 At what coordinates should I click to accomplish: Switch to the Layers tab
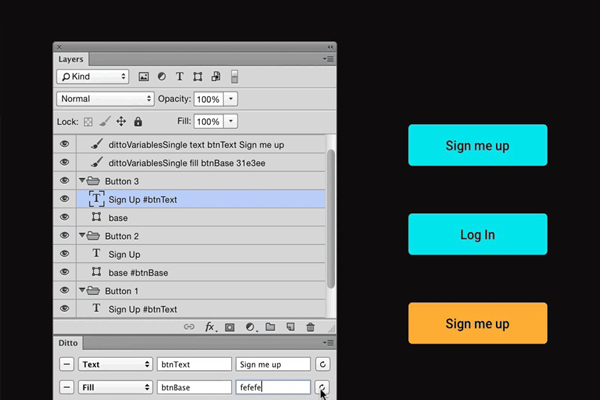point(71,59)
